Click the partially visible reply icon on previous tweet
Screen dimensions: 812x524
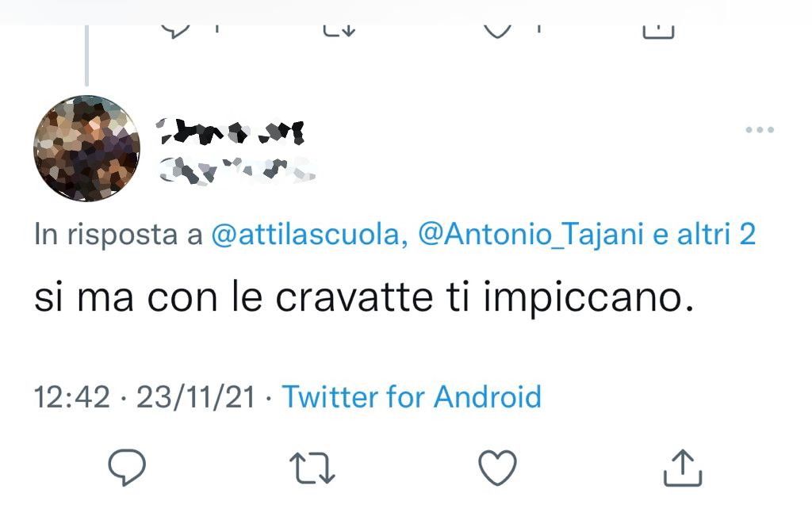(175, 30)
